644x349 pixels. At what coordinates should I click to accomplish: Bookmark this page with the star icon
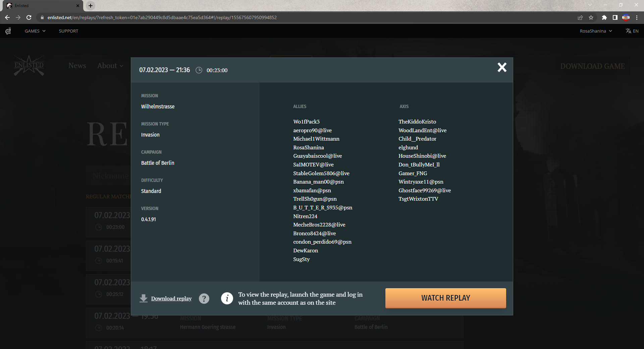point(591,17)
